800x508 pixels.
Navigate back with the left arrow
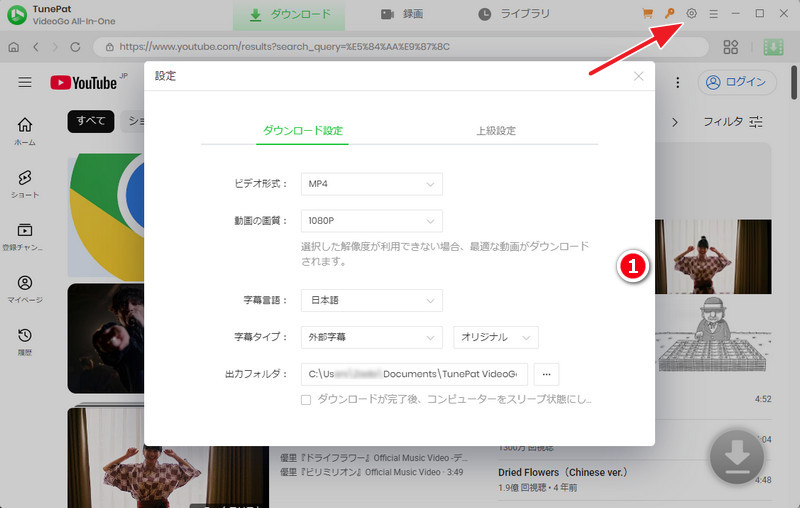pyautogui.click(x=36, y=47)
